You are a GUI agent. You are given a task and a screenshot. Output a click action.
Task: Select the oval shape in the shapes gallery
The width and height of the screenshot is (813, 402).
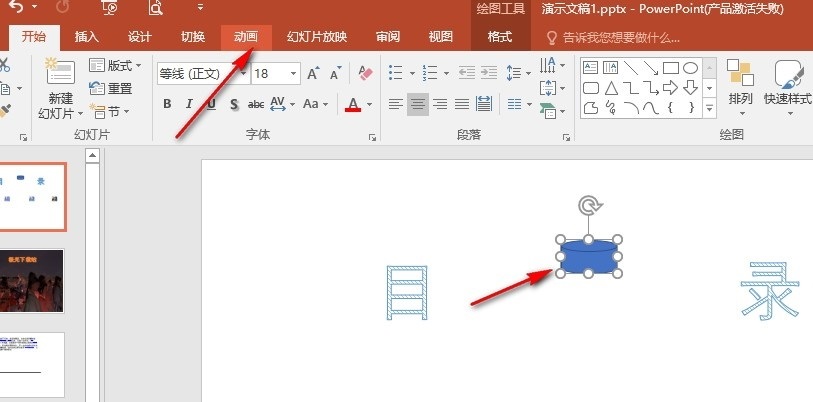point(689,68)
